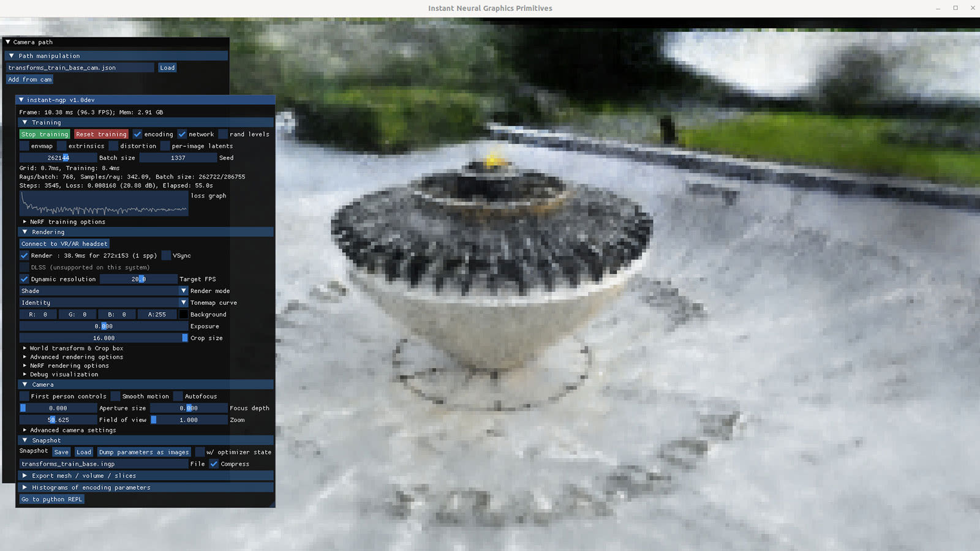980x551 pixels.
Task: Load camera path from transforms_train_base_cam.json
Action: click(167, 67)
